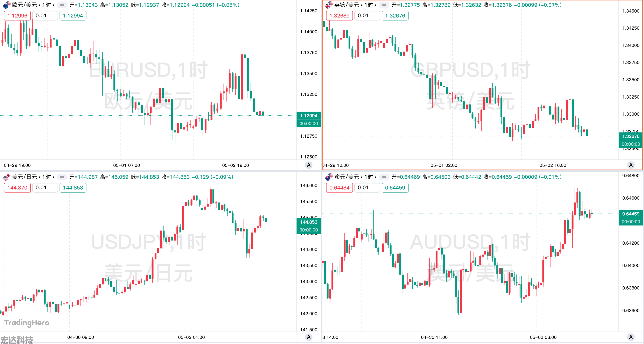
Task: Click the grey pill icon beside 英镑/美元 title
Action: 384,5
